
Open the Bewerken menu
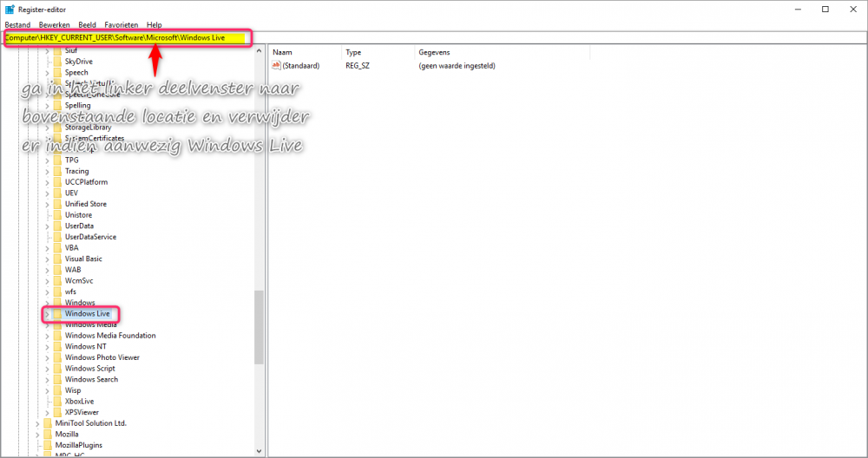54,25
